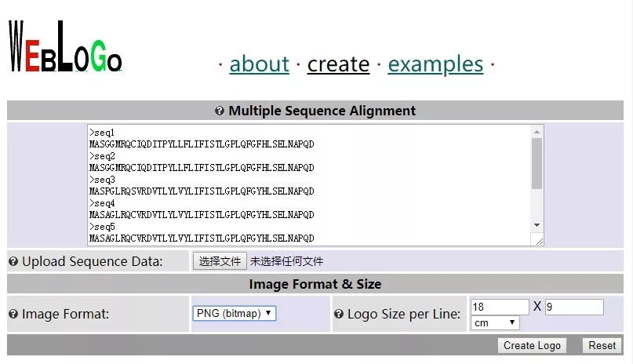Click the Upload Sequence Data label
The image size is (633, 364).
tap(93, 261)
